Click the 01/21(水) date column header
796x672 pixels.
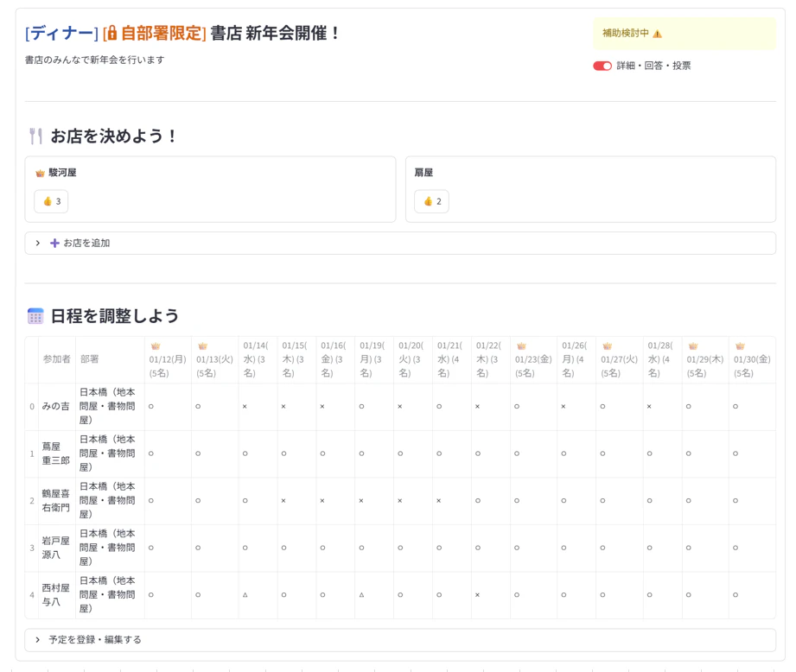(x=450, y=359)
